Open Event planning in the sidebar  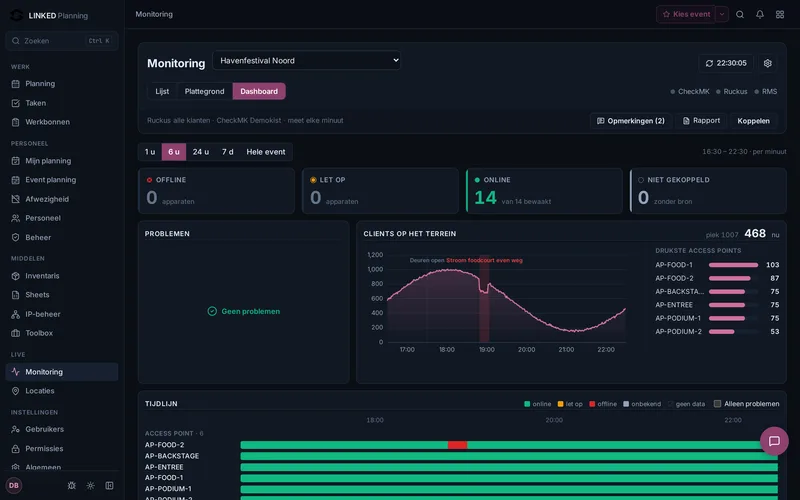coord(62,180)
